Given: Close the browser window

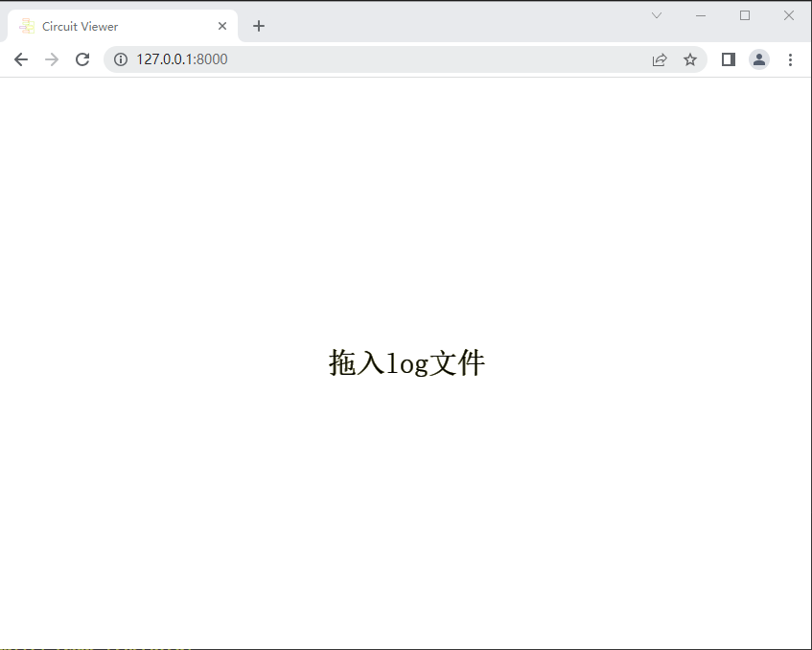Looking at the screenshot, I should [789, 15].
